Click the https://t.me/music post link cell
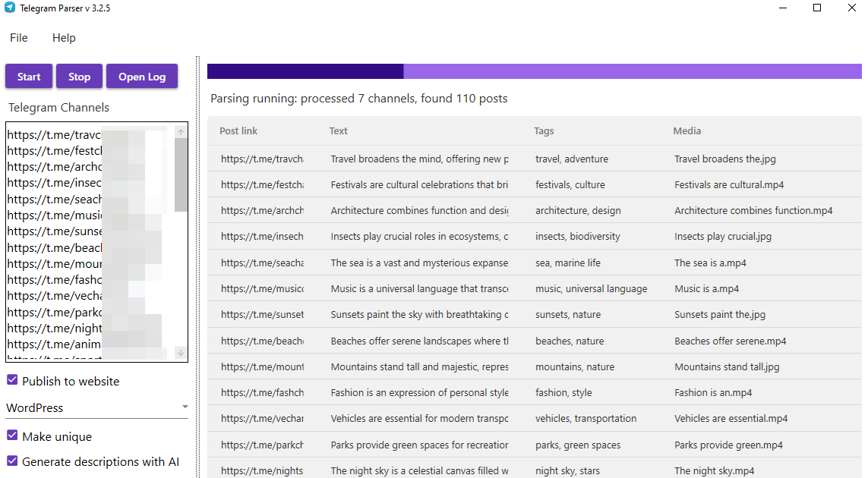Screen dimensions: 868x478 click(x=263, y=289)
